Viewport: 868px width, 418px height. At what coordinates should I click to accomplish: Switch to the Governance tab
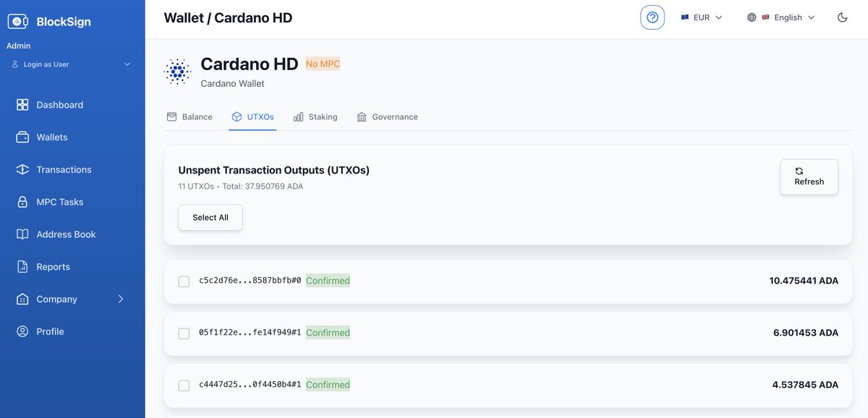point(387,116)
